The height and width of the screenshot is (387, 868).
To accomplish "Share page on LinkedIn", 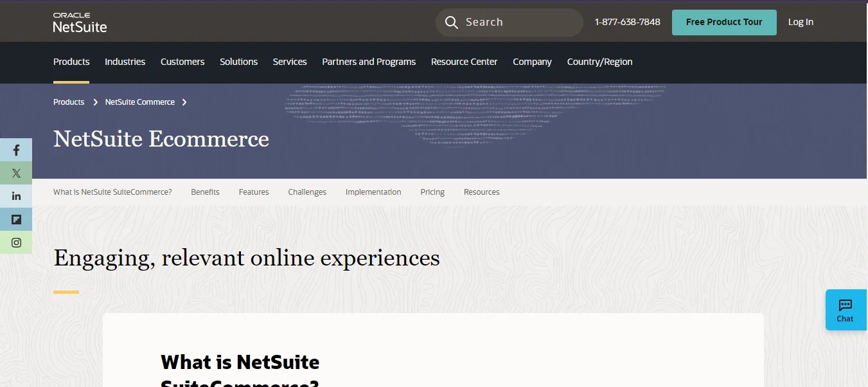I will point(16,196).
